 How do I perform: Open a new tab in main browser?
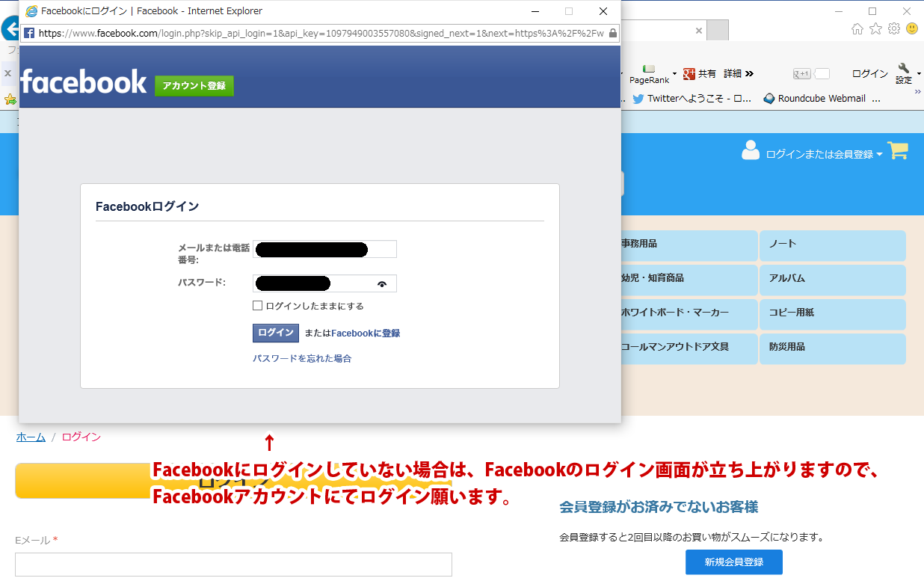717,31
